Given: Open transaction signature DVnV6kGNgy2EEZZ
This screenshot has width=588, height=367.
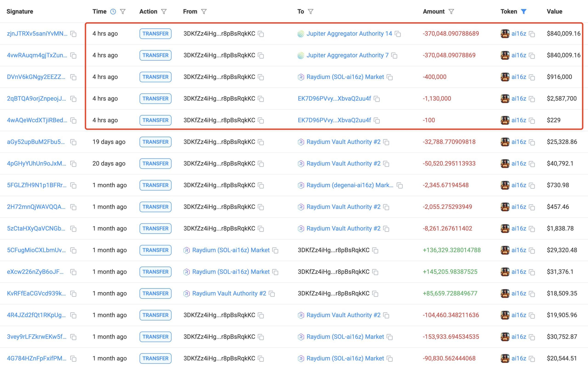Looking at the screenshot, I should [x=36, y=77].
